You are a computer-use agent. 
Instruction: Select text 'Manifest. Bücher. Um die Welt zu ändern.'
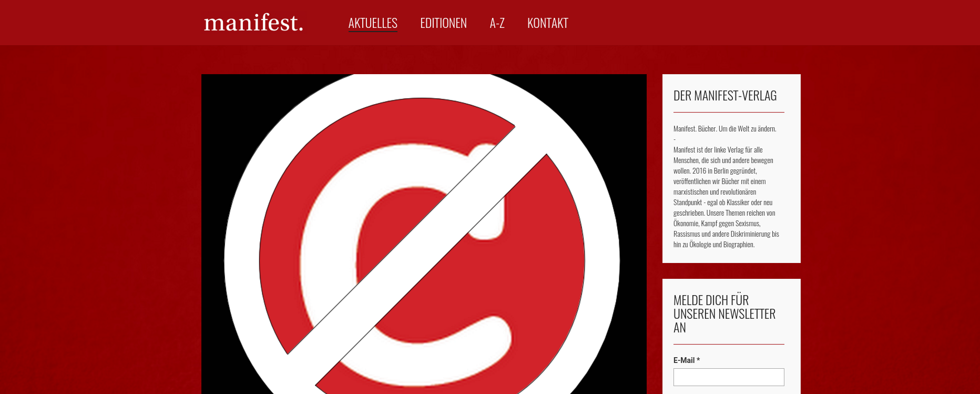pyautogui.click(x=724, y=128)
